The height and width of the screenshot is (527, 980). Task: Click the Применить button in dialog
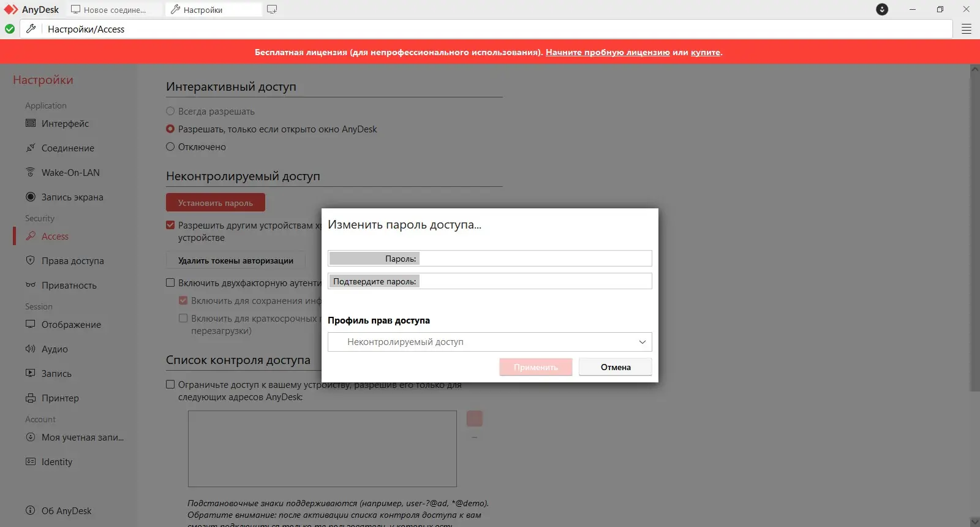(x=536, y=367)
